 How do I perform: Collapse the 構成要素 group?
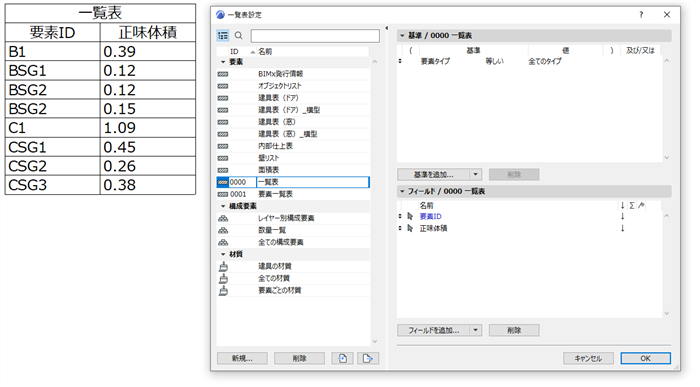point(223,206)
